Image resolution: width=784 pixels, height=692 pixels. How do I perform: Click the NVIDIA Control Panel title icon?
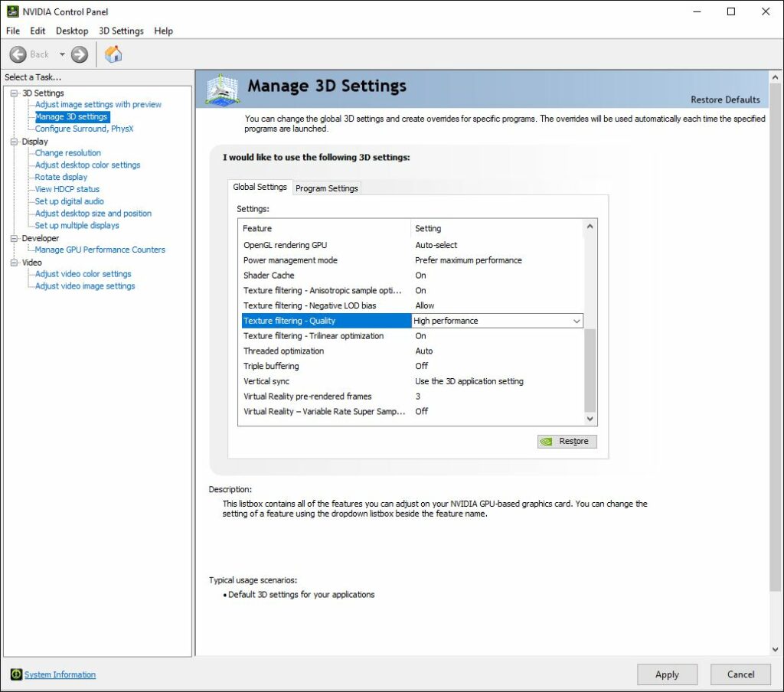tap(12, 11)
